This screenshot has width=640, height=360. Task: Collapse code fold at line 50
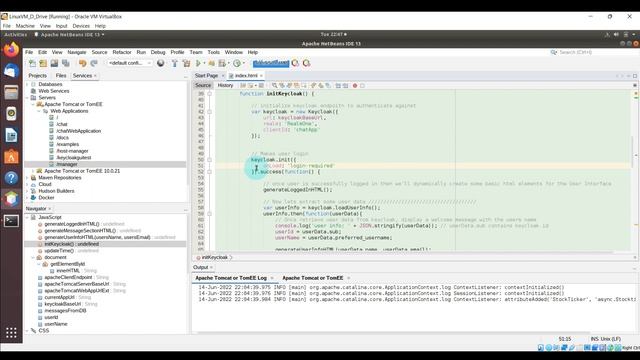(x=210, y=160)
